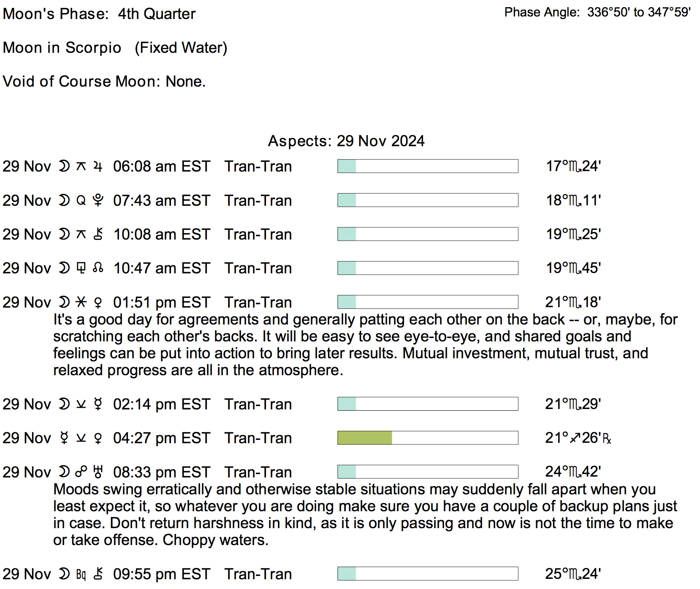This screenshot has width=700, height=589.
Task: Click the North Node glyph at 10:47 am
Action: [x=98, y=268]
